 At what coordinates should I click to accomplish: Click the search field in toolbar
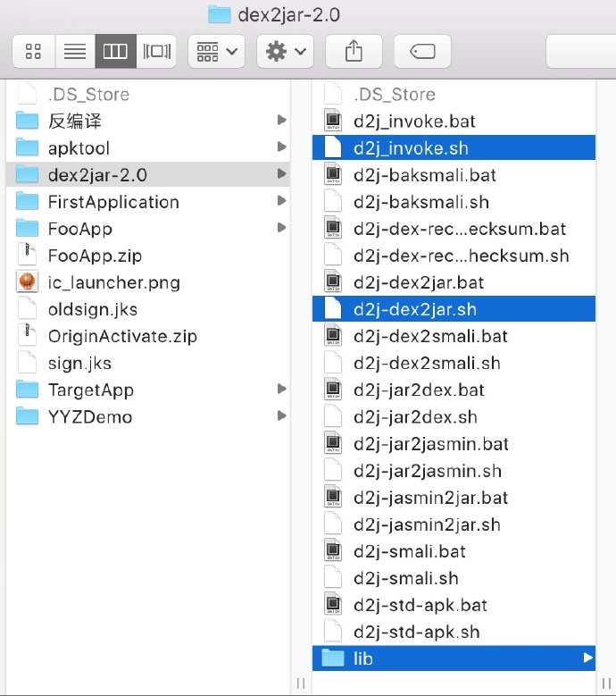coord(581,52)
